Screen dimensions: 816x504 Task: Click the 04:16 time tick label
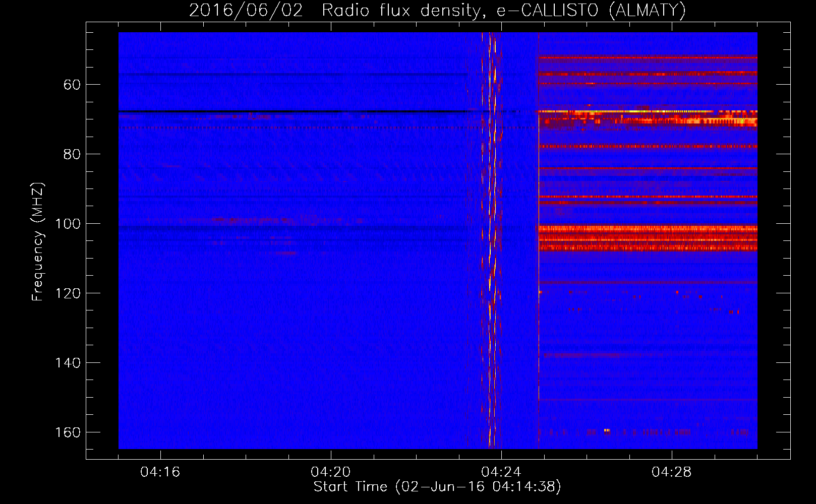(160, 472)
